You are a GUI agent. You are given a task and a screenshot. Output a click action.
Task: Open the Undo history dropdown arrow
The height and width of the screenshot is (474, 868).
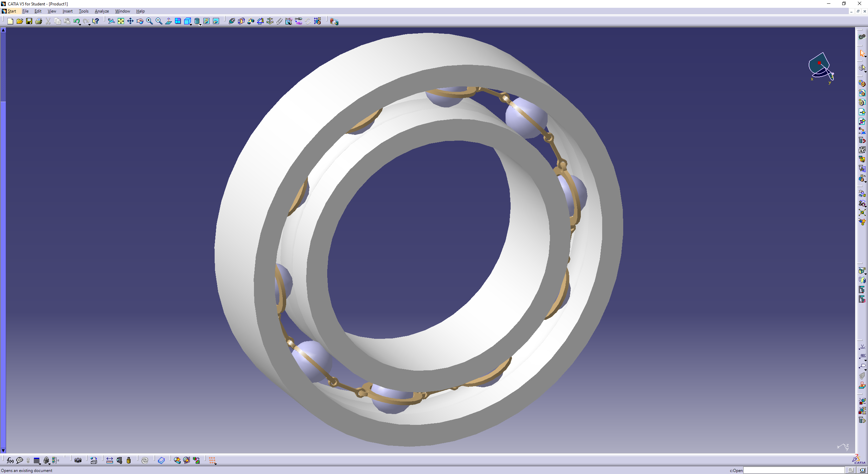(x=80, y=24)
